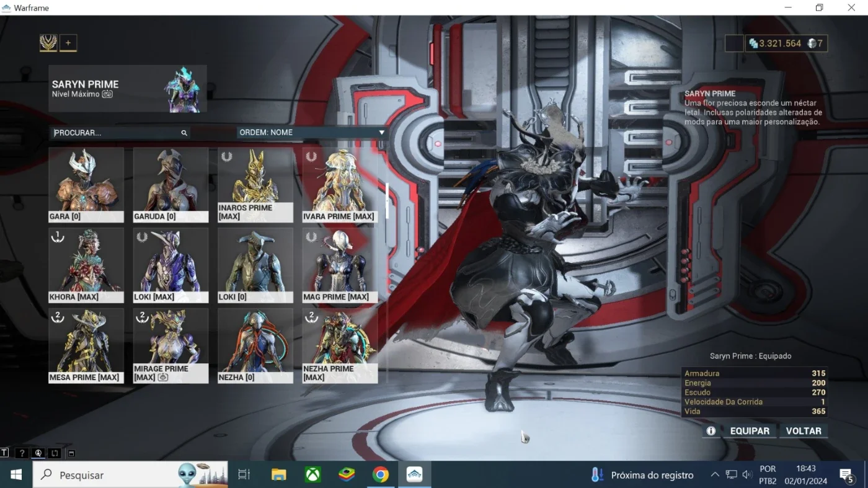Open the Xbox app on the taskbar
This screenshot has height=488, width=868.
click(x=312, y=475)
